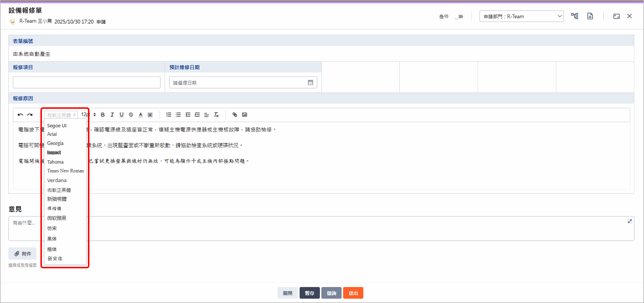Click the 暫存 save draft button
The width and height of the screenshot is (644, 303).
[309, 293]
